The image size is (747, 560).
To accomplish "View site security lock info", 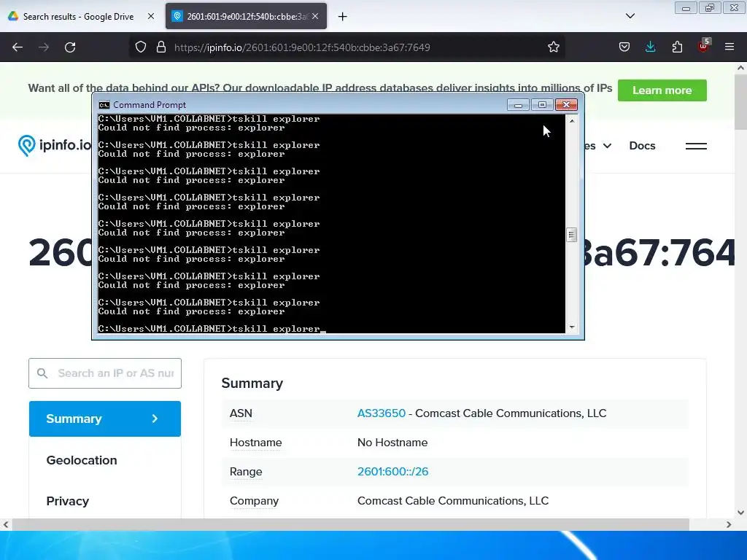I will coord(161,47).
